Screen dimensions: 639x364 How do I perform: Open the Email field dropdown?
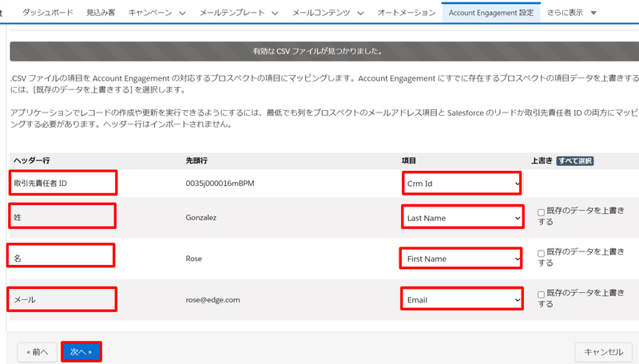pos(462,299)
